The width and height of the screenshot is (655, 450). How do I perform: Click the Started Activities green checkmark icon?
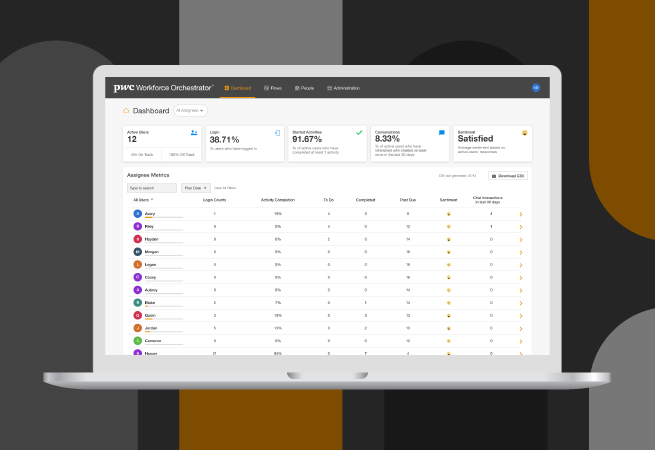(359, 132)
